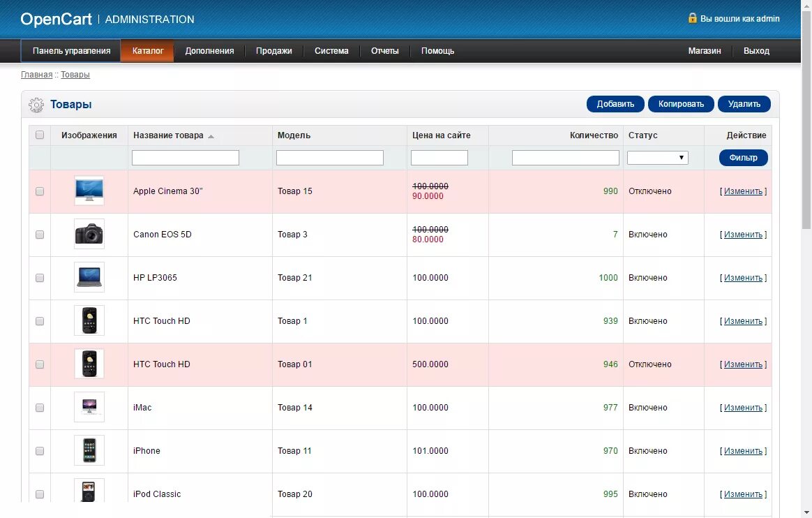Focus the Название товара filter field
Screen dimensions: 812x518
click(186, 158)
